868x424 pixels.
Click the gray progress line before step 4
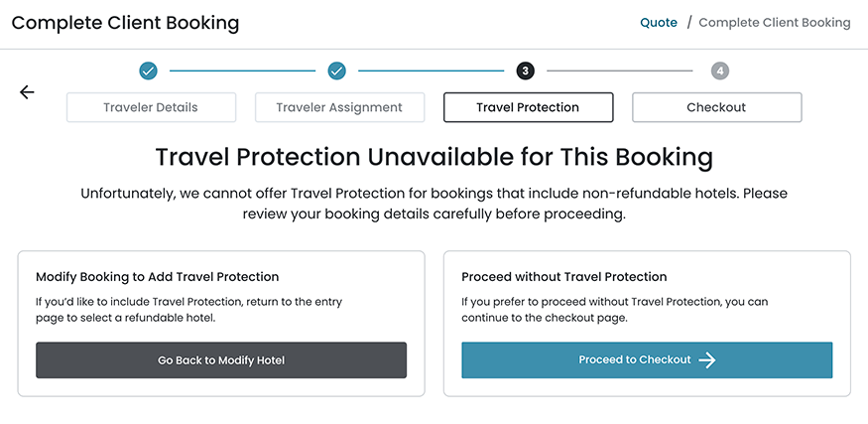[619, 71]
